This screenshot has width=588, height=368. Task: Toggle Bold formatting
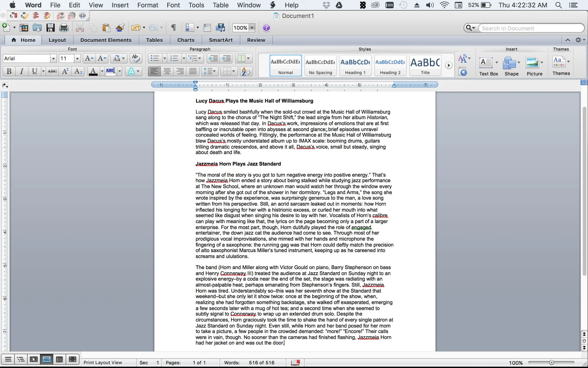tap(9, 71)
